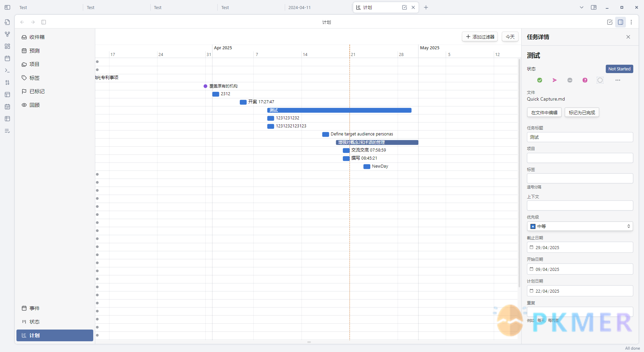Click the four-squares canvas ribbon icon
644x352 pixels.
(7, 46)
